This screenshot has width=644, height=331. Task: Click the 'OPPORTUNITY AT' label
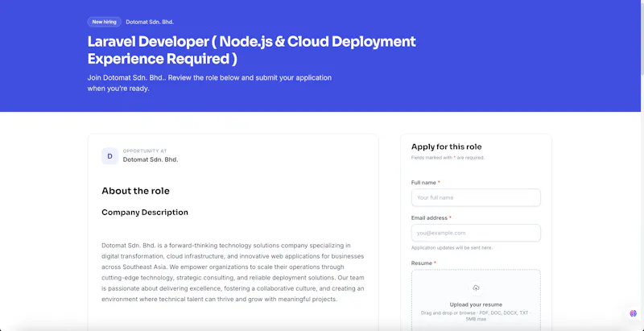145,151
